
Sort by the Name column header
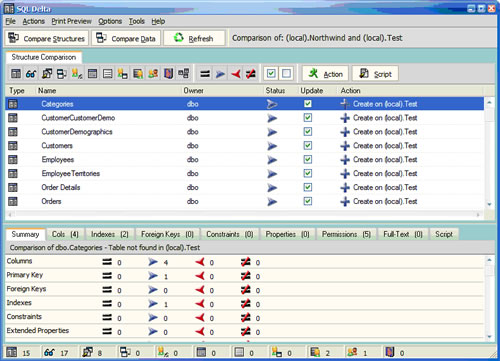tap(108, 91)
